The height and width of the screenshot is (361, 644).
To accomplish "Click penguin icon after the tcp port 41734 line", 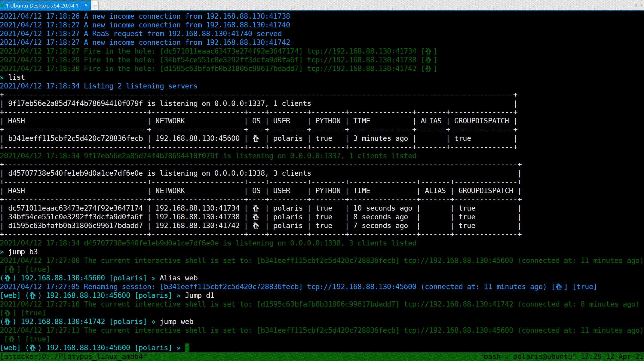I will [x=428, y=51].
